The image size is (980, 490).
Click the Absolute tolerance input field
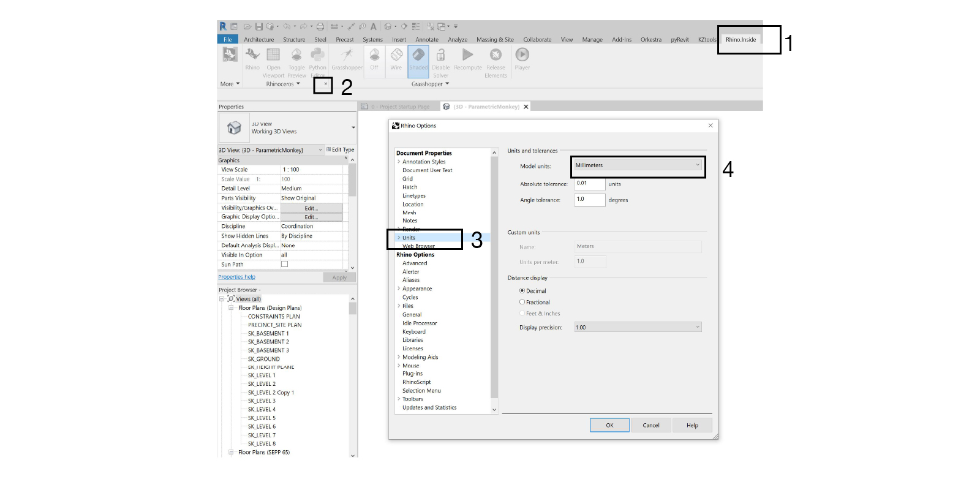pyautogui.click(x=589, y=184)
